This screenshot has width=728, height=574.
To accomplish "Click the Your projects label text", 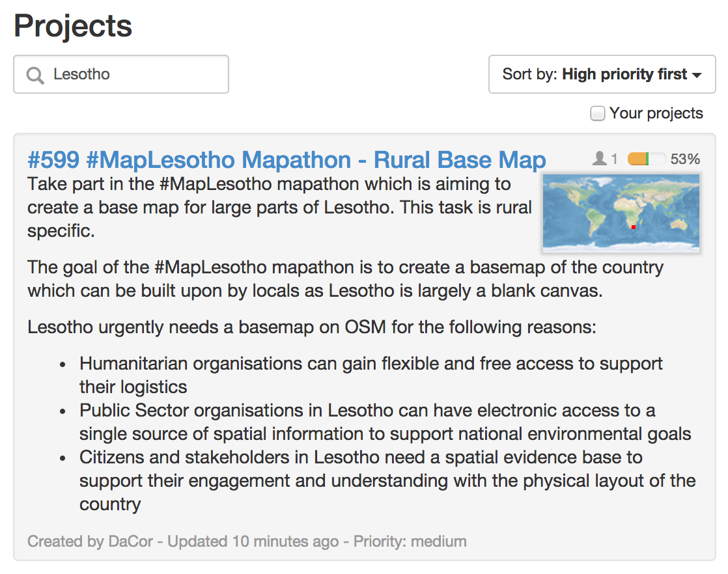I will [x=656, y=113].
